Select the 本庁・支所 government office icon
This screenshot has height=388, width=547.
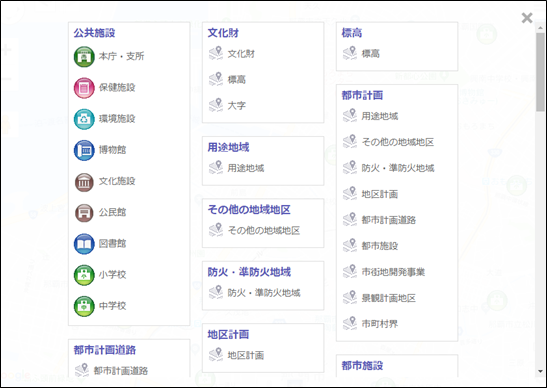pyautogui.click(x=84, y=57)
